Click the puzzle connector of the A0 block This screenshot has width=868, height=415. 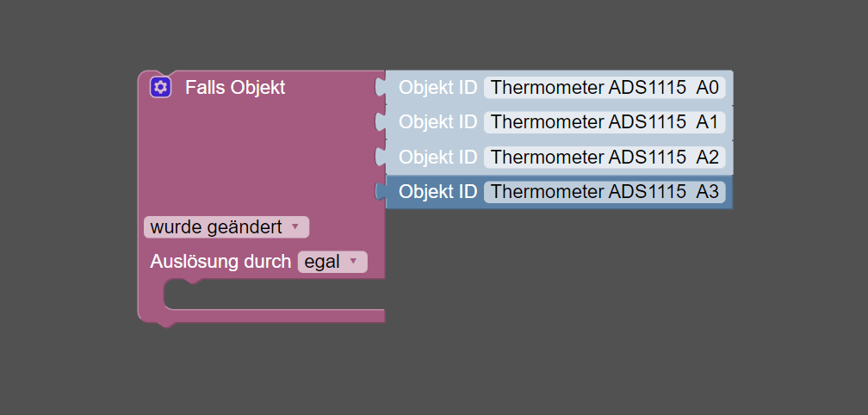coord(381,88)
